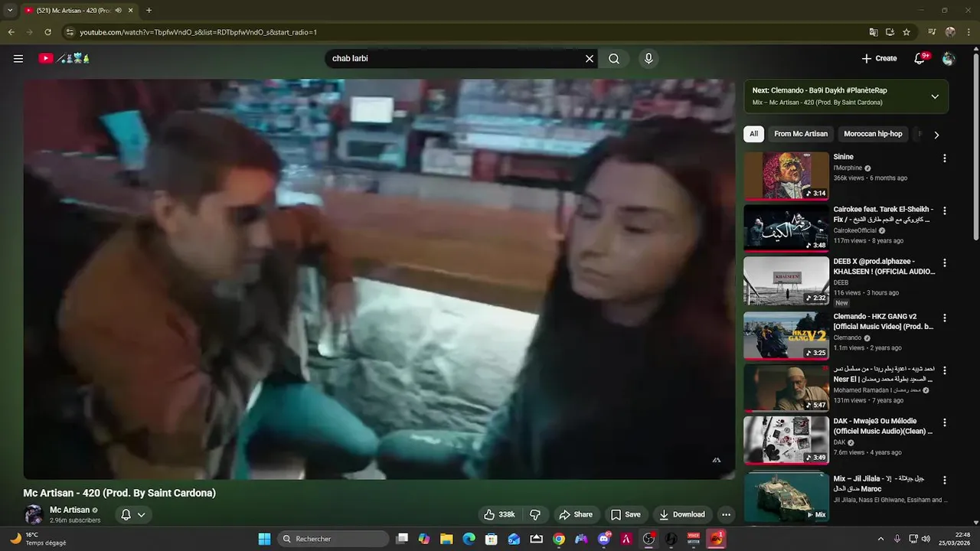Image resolution: width=980 pixels, height=551 pixels.
Task: Reload the page
Action: point(47,32)
